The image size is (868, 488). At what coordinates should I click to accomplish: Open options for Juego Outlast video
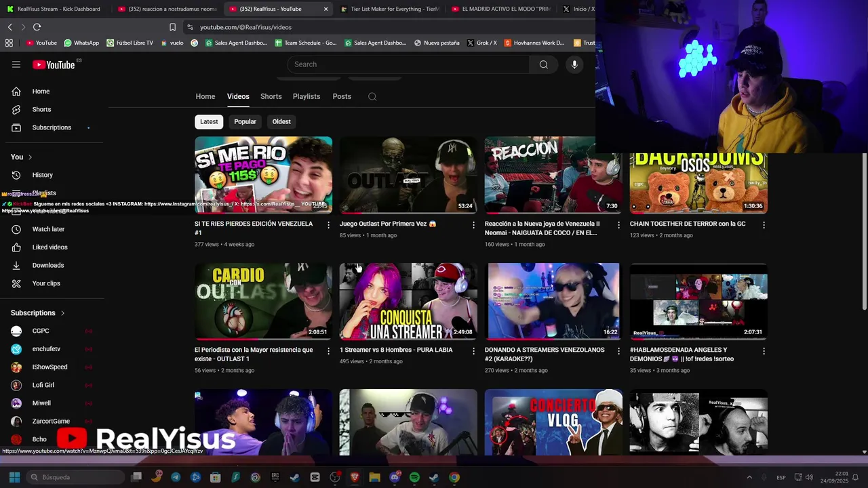(473, 225)
